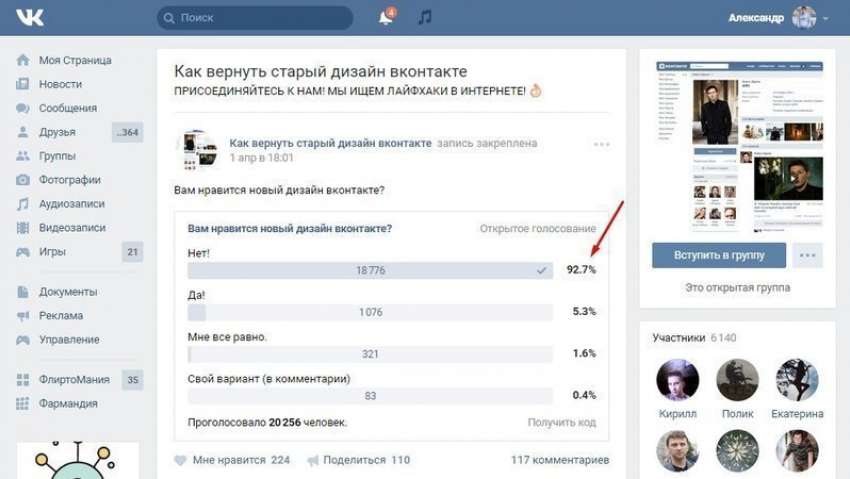
Task: Click the ФлиртоМания grid icon
Action: [23, 380]
